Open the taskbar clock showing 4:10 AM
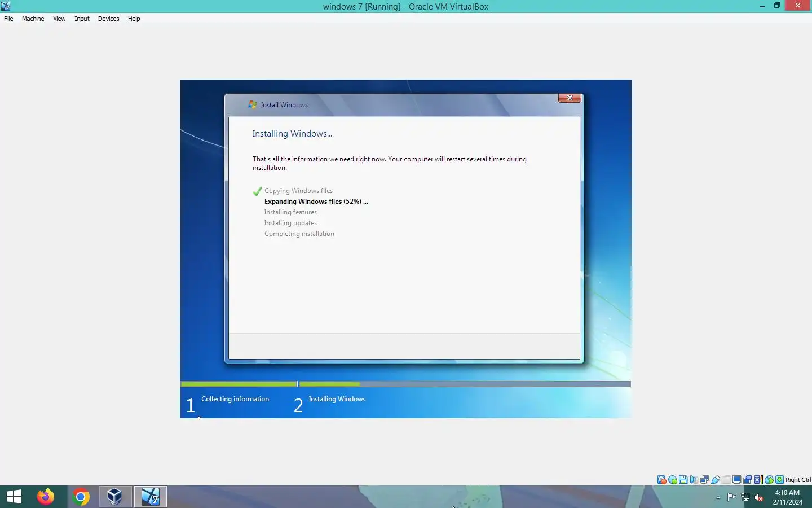The width and height of the screenshot is (812, 508). tap(787, 497)
